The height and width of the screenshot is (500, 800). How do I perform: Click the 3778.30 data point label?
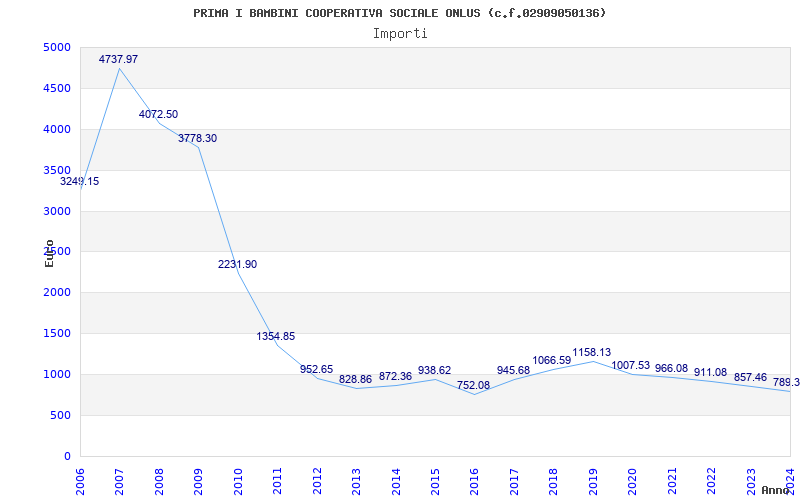[x=197, y=138]
